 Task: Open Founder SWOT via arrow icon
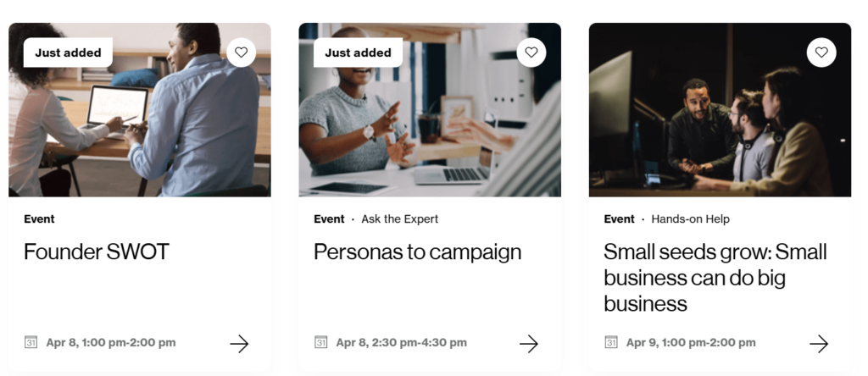pyautogui.click(x=239, y=344)
